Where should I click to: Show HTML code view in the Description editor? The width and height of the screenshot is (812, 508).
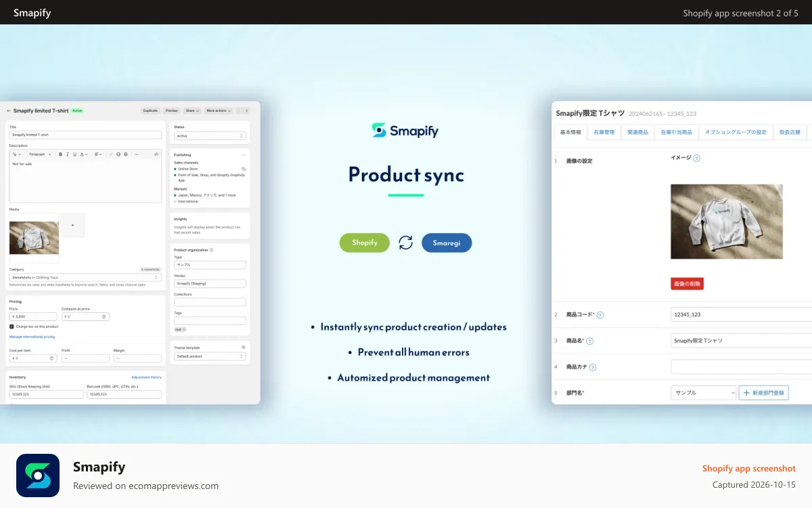coord(156,154)
